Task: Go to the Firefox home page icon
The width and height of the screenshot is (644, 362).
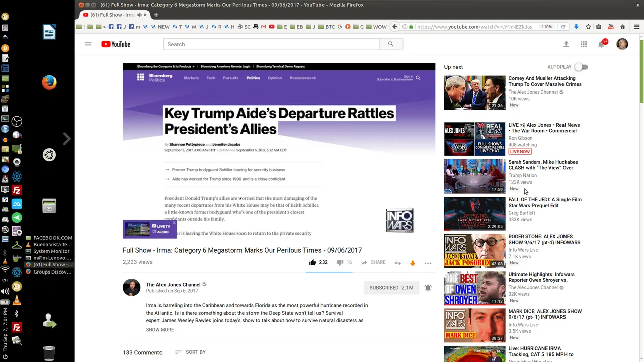Action: click(x=623, y=27)
